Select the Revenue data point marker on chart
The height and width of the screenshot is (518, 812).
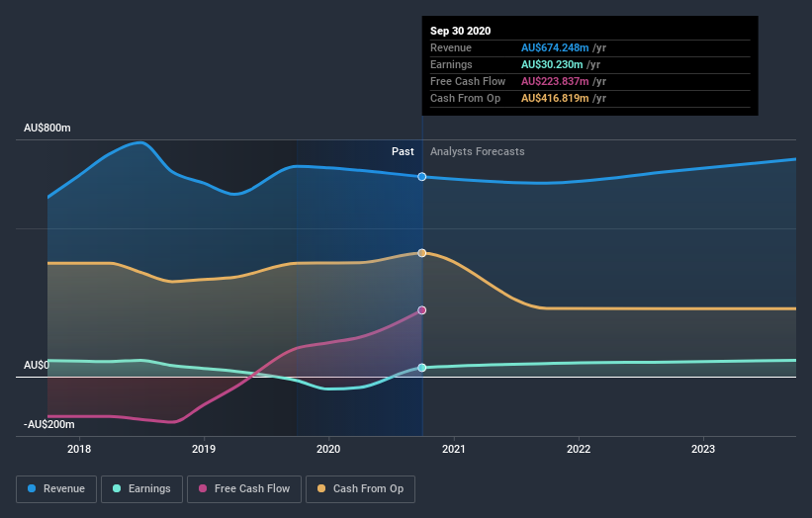(422, 177)
